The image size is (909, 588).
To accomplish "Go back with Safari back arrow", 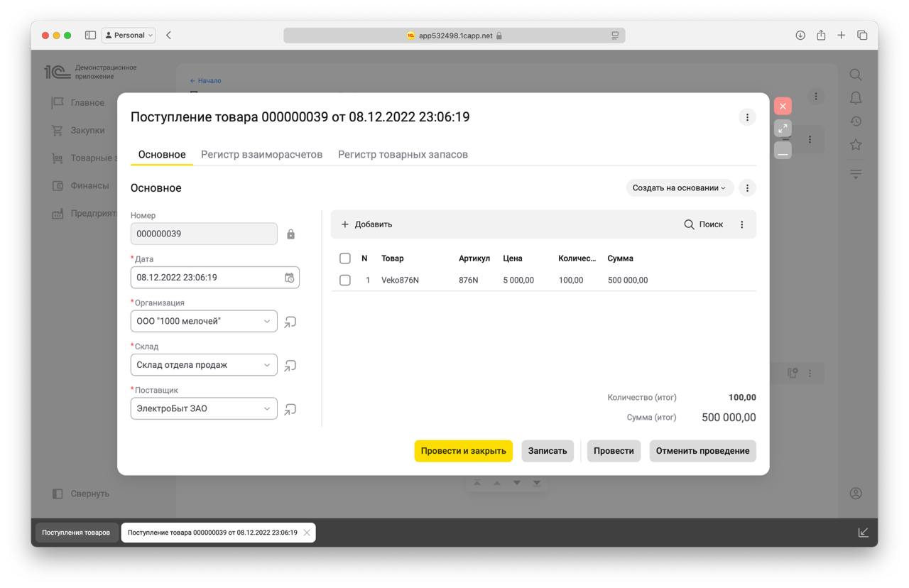I will (168, 35).
